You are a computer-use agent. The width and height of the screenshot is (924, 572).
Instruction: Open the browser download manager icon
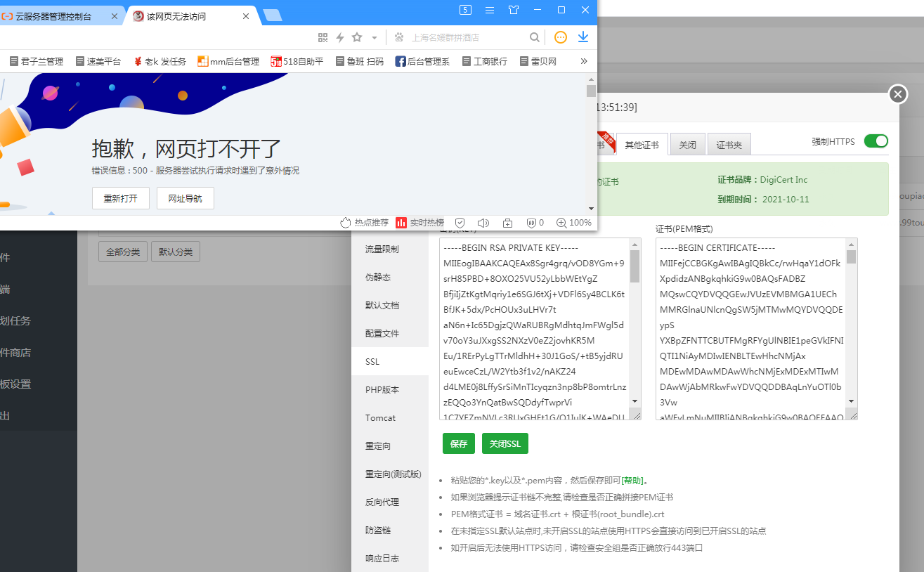click(x=583, y=37)
